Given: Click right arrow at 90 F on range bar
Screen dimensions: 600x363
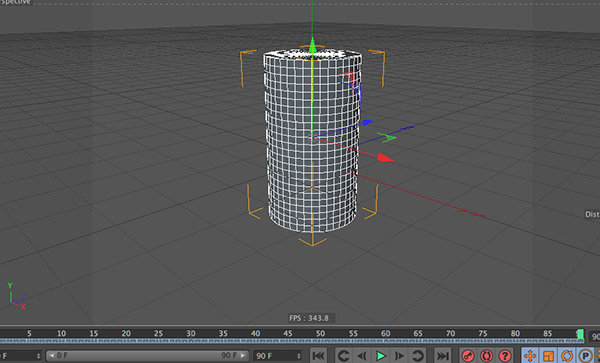Looking at the screenshot, I should coord(243,356).
